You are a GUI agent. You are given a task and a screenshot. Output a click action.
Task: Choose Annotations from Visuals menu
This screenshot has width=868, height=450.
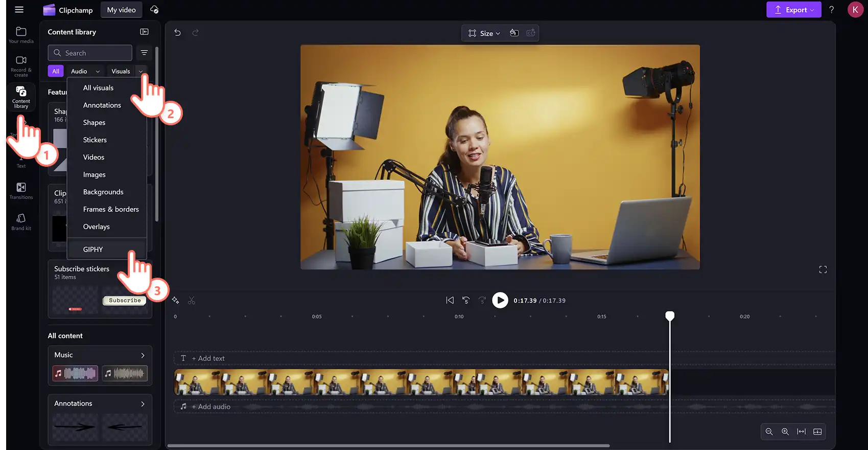click(107, 105)
